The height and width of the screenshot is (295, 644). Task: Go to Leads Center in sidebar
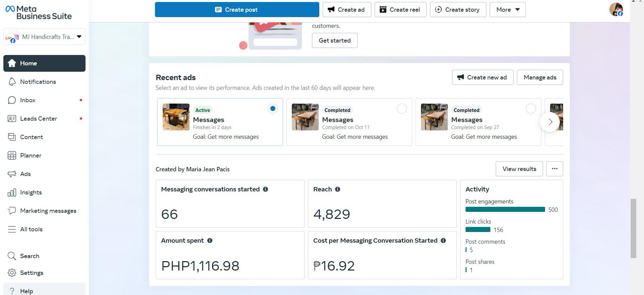point(38,119)
